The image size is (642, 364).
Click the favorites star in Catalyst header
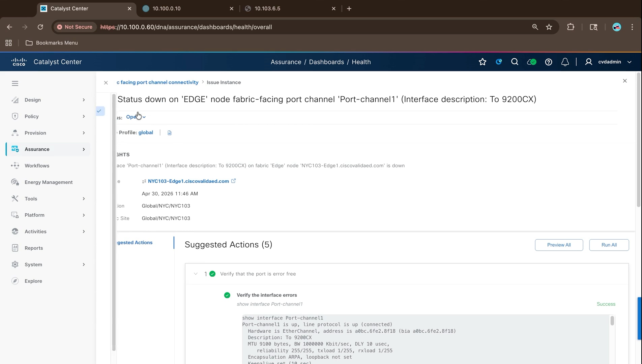point(483,62)
